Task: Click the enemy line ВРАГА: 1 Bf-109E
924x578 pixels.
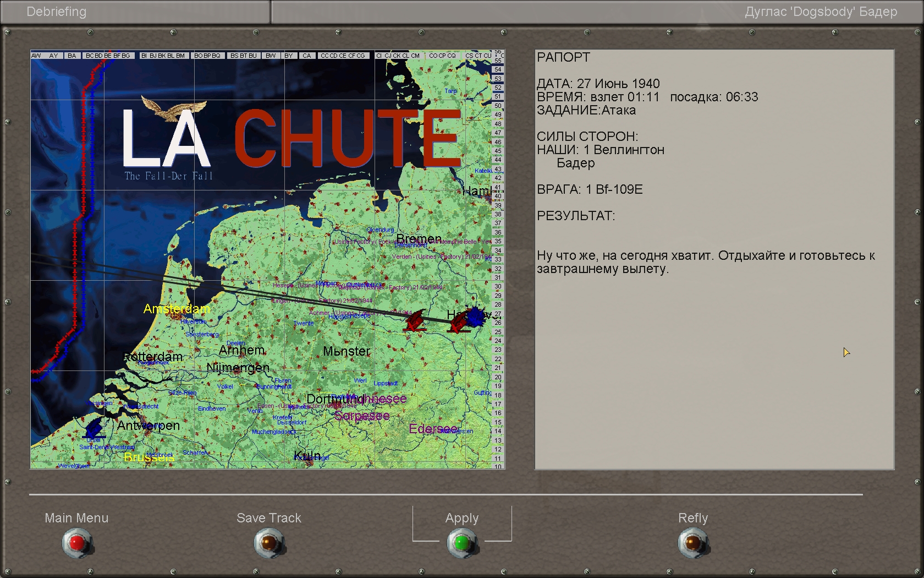Action: point(590,189)
